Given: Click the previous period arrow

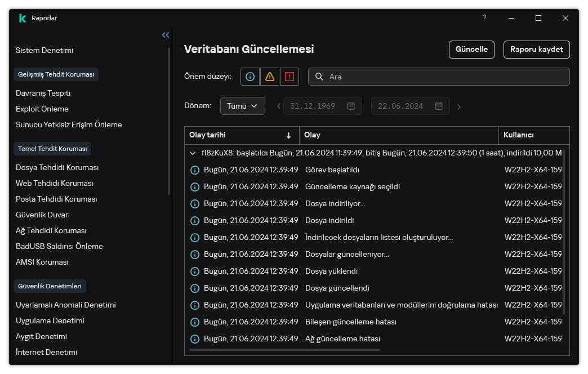Looking at the screenshot, I should pos(278,106).
